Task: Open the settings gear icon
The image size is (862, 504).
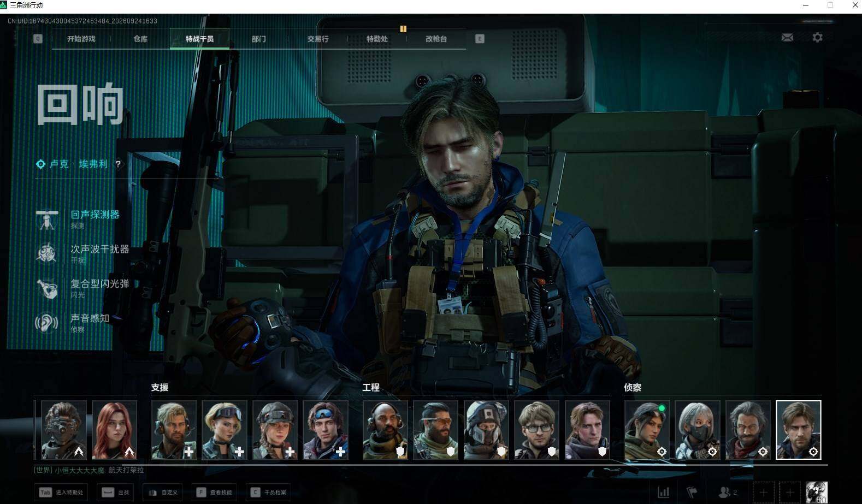Action: (x=817, y=37)
